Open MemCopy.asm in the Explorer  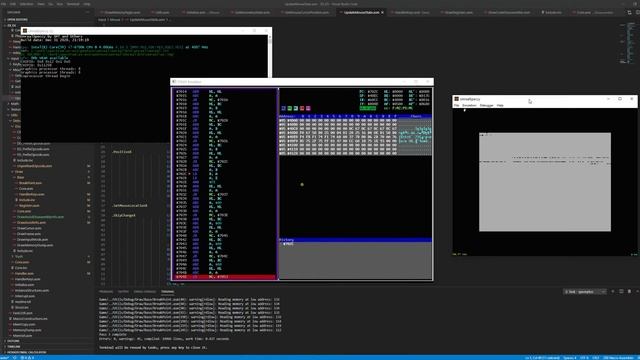coord(24,324)
